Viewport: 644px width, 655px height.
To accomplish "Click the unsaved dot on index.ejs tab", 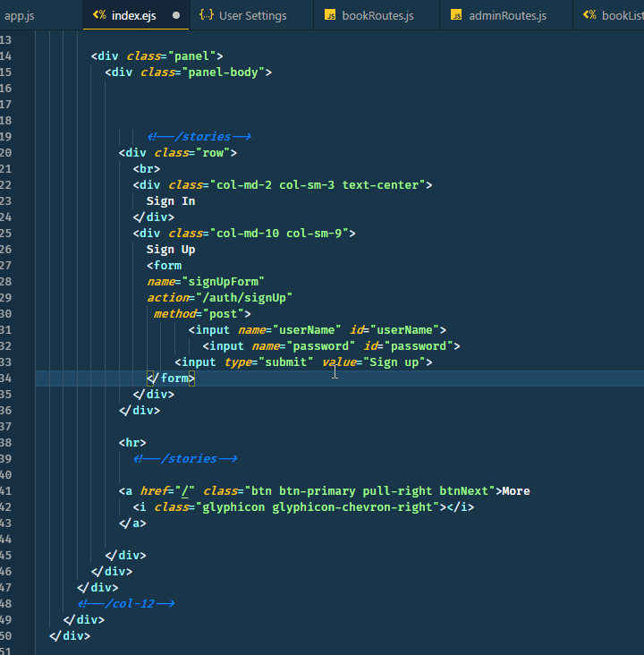I will coord(175,15).
